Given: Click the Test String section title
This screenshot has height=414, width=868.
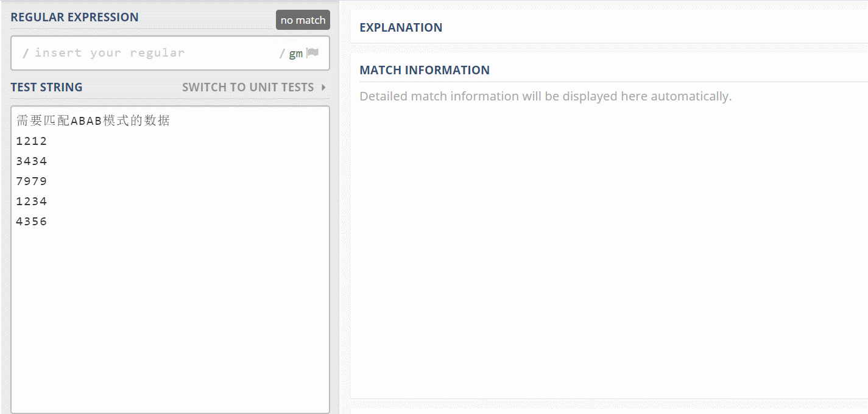Looking at the screenshot, I should coord(46,87).
